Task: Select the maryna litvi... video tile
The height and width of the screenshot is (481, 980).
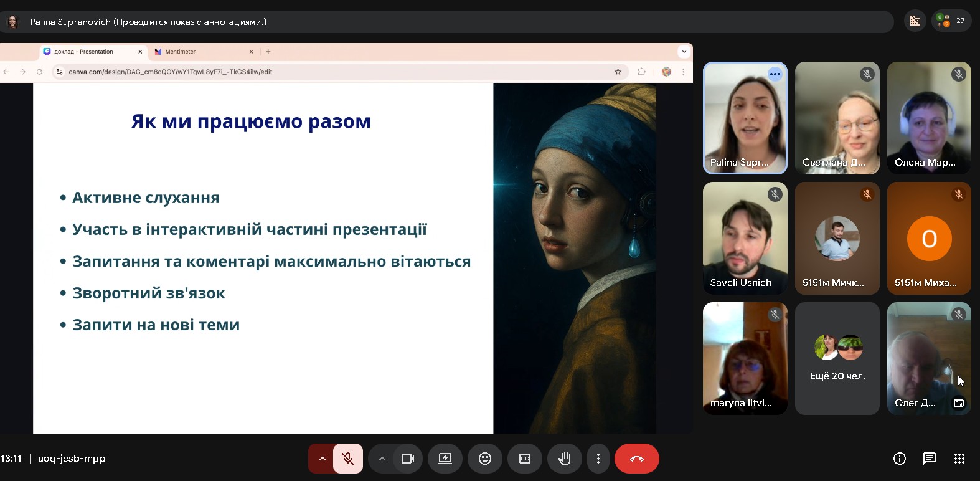Action: tap(745, 358)
